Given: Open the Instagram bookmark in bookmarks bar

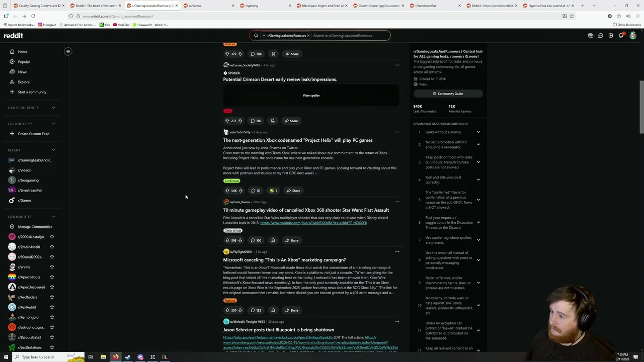Looking at the screenshot, I should tap(47, 25).
